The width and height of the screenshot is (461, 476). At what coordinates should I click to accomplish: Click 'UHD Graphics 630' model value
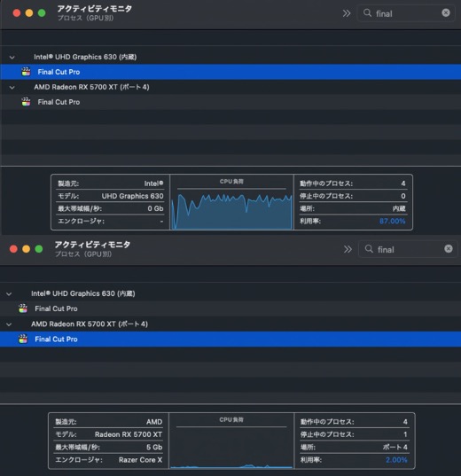[132, 196]
